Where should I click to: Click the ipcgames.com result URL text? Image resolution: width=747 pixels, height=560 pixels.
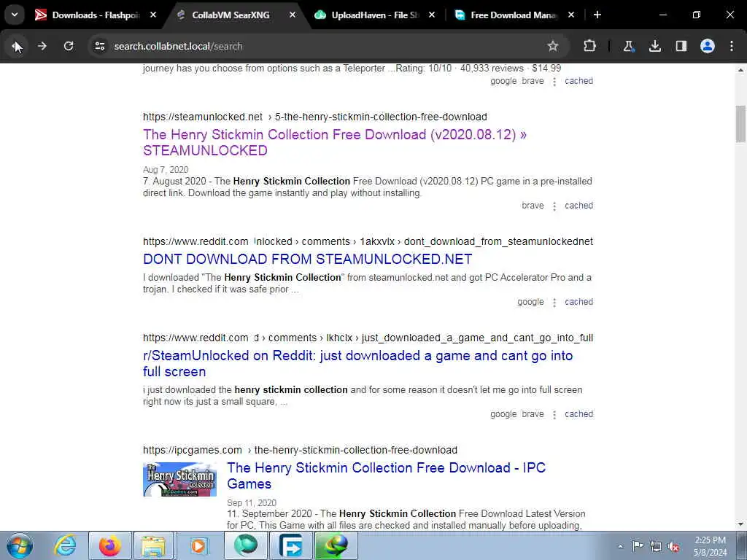pyautogui.click(x=300, y=450)
